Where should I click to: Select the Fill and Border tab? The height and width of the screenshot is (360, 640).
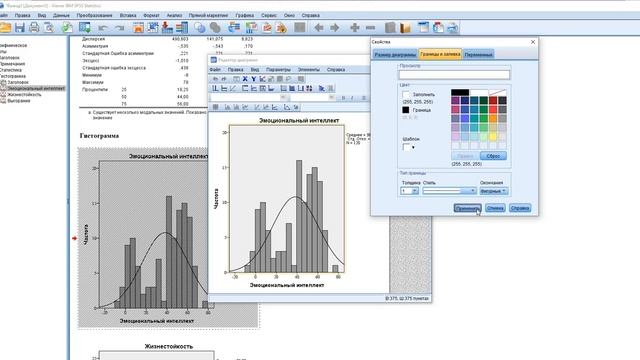coord(440,54)
